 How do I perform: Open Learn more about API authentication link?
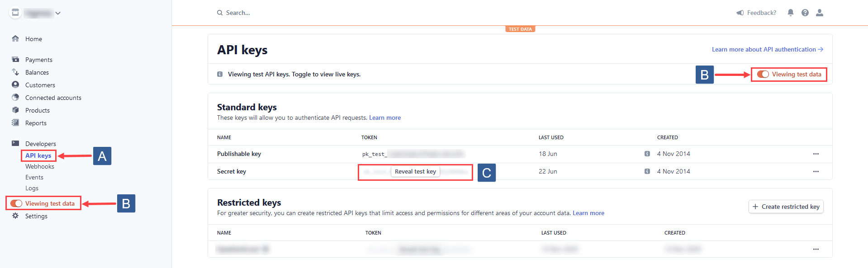(768, 49)
